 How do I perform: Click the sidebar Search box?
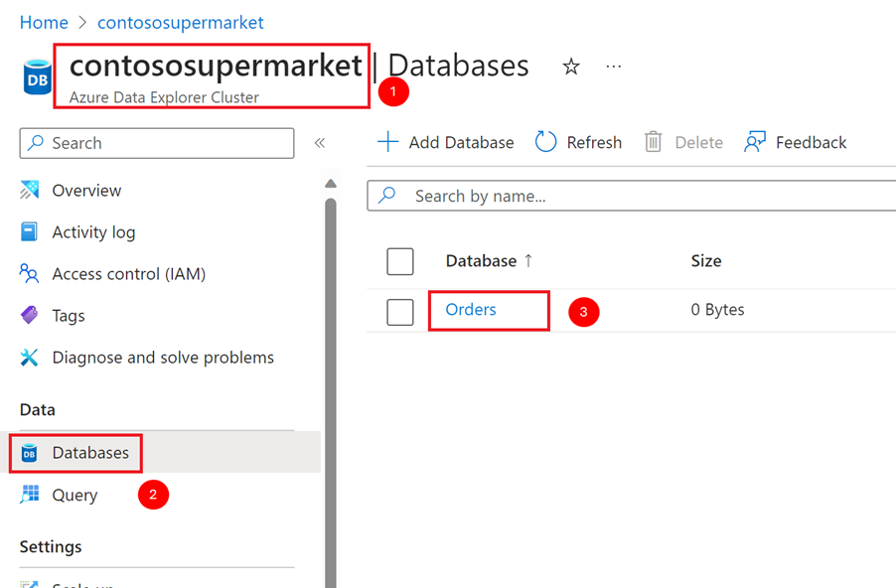pyautogui.click(x=157, y=143)
